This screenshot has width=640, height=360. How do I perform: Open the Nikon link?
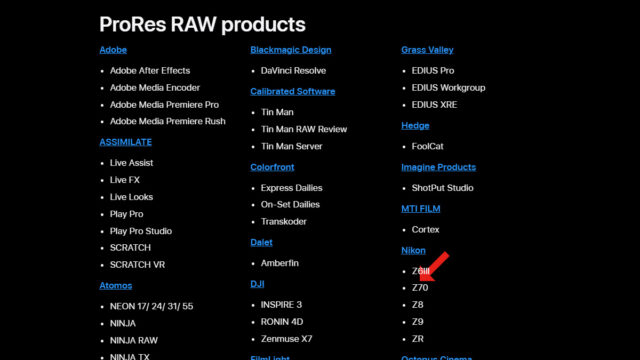tap(413, 251)
